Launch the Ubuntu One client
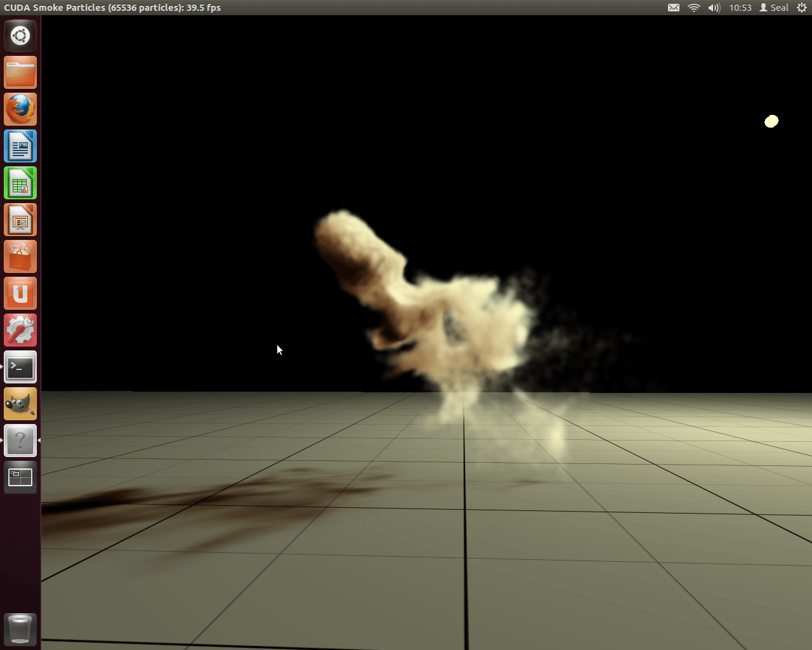The height and width of the screenshot is (650, 812). pyautogui.click(x=20, y=293)
